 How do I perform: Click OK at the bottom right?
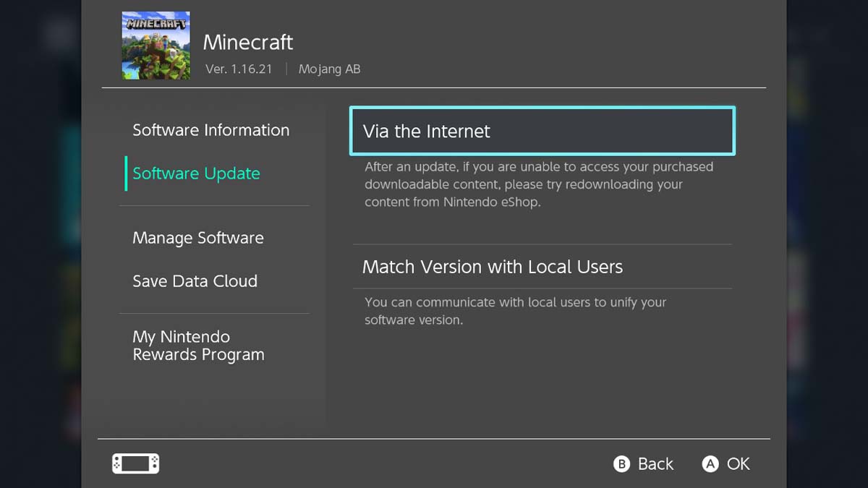click(739, 464)
